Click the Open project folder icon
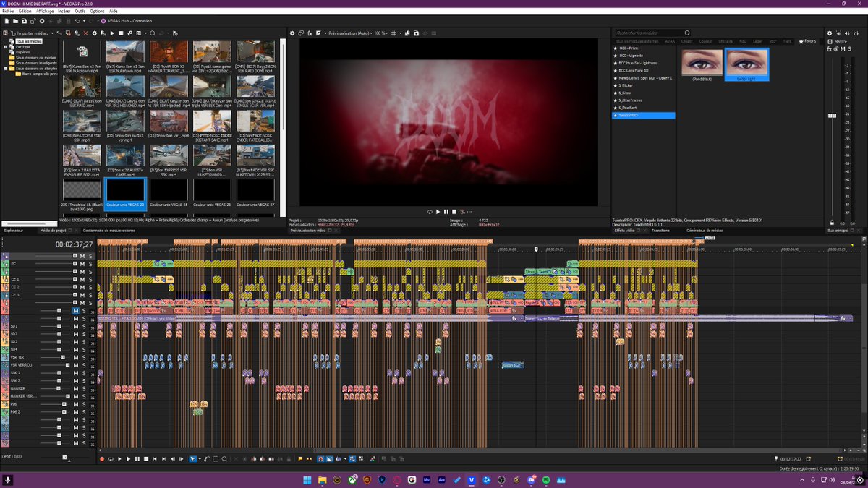The image size is (868, 488). (x=15, y=21)
